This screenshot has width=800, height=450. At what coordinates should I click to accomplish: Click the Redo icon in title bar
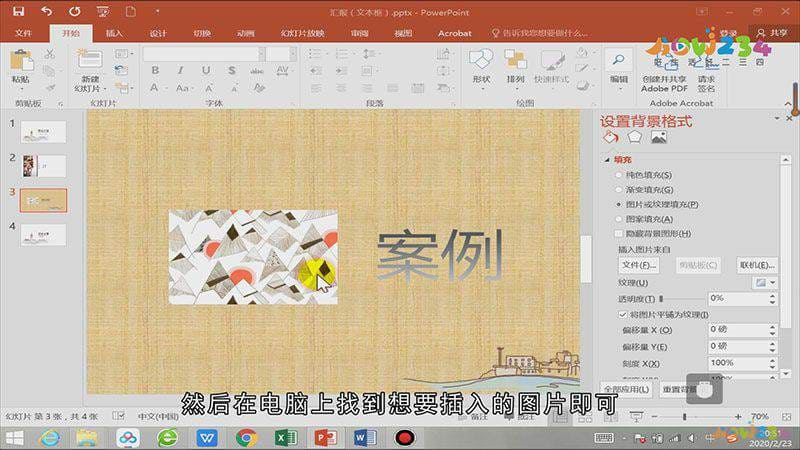click(74, 11)
